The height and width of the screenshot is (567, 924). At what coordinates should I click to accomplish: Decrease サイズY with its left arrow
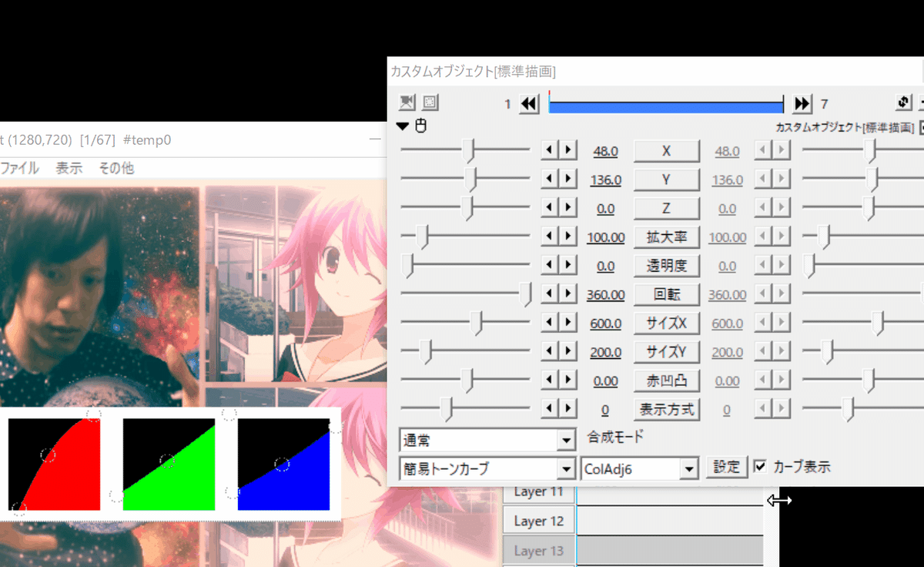coord(550,351)
